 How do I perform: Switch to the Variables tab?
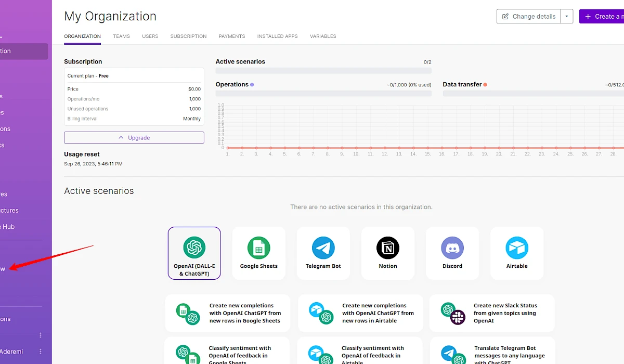[x=323, y=36]
